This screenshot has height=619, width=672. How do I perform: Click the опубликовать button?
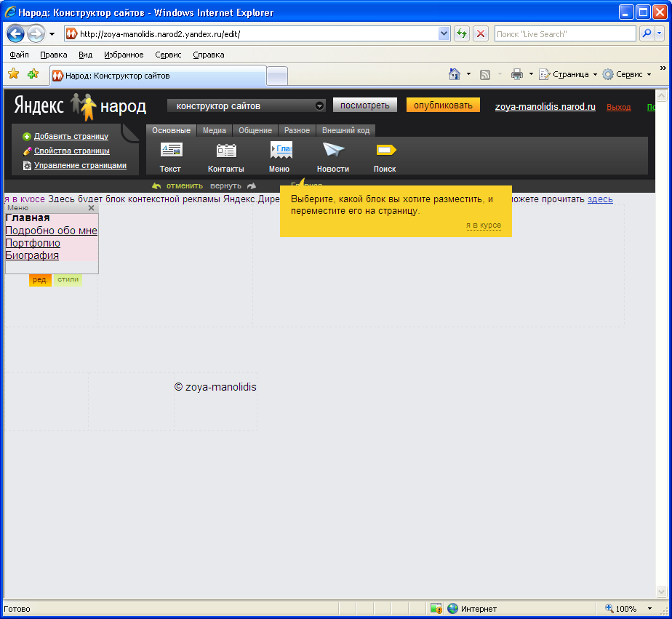(443, 105)
